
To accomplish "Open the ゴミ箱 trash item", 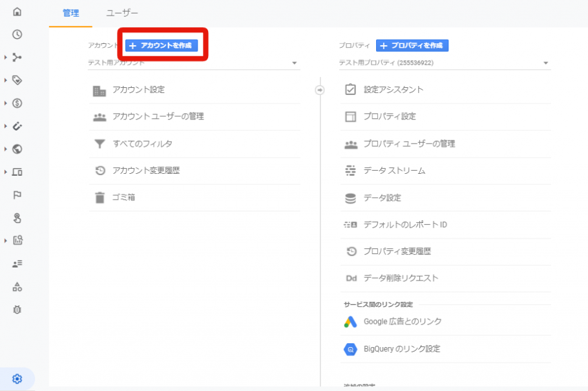I will [x=123, y=197].
